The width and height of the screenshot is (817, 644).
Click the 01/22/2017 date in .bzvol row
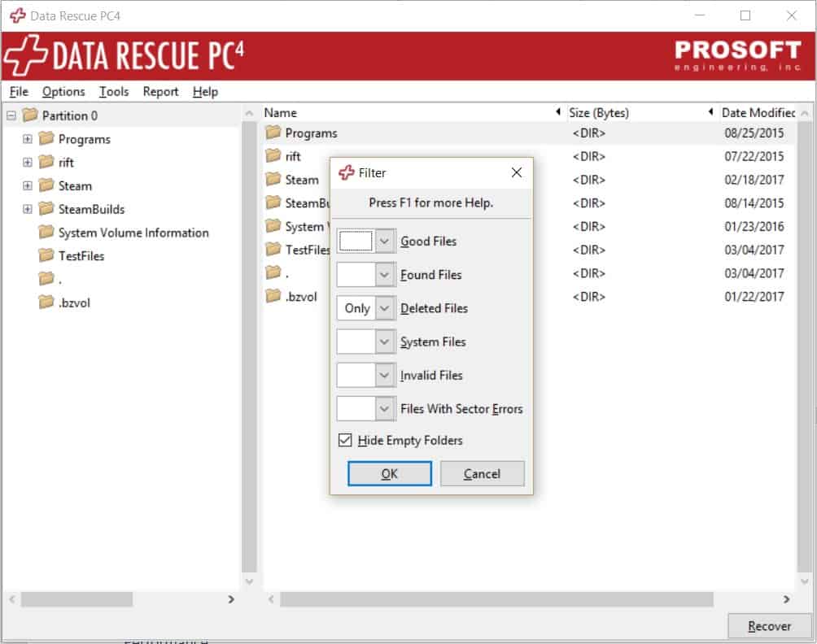[x=754, y=296]
